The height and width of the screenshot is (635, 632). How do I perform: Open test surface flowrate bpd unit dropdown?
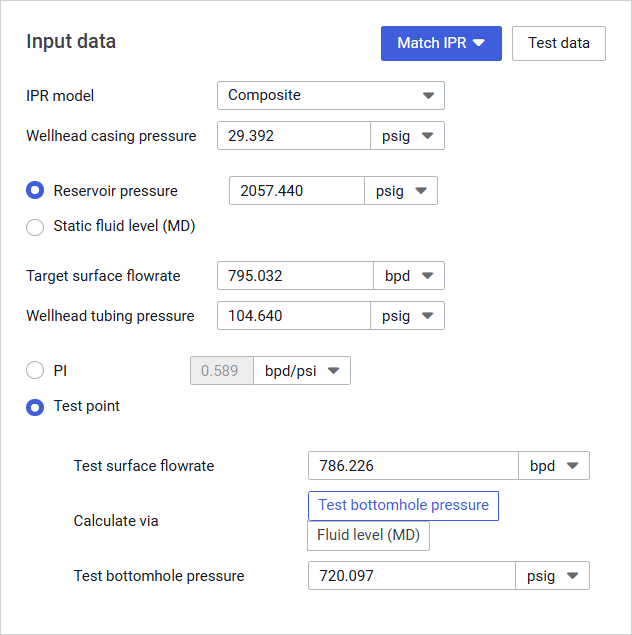(554, 466)
